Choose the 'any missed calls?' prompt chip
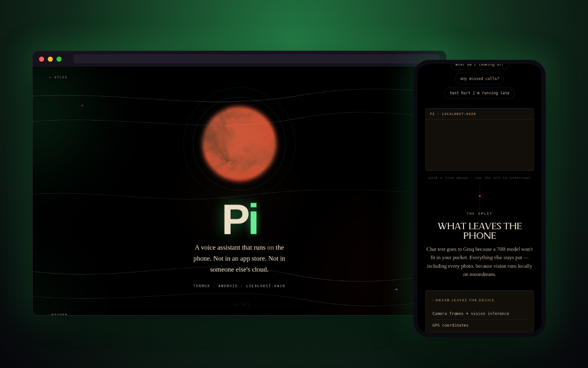588x368 pixels. pyautogui.click(x=480, y=79)
